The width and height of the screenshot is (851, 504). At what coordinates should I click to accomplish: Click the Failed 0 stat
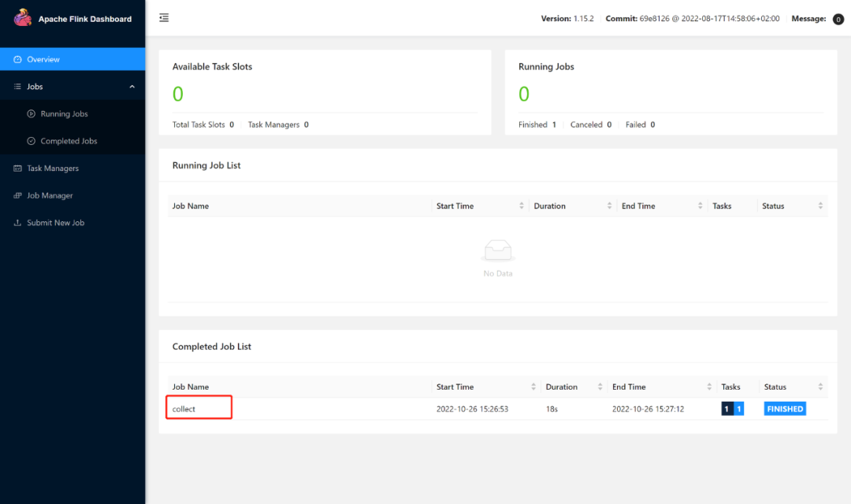[641, 124]
